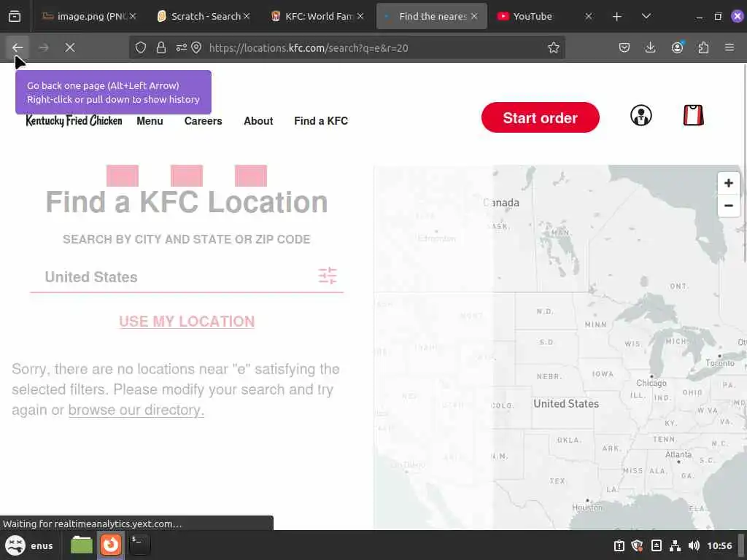Open the site permissions icon in address bar
This screenshot has height=560, width=747.
(x=181, y=47)
